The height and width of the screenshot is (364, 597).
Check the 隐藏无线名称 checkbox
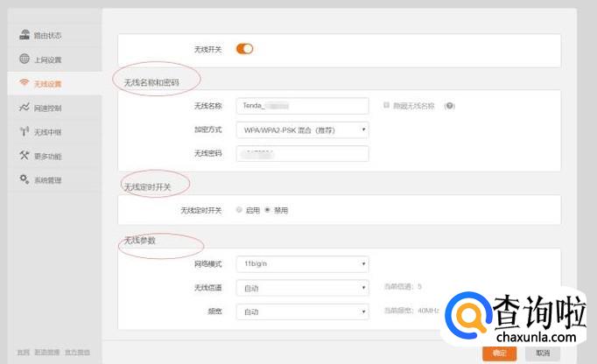(386, 105)
